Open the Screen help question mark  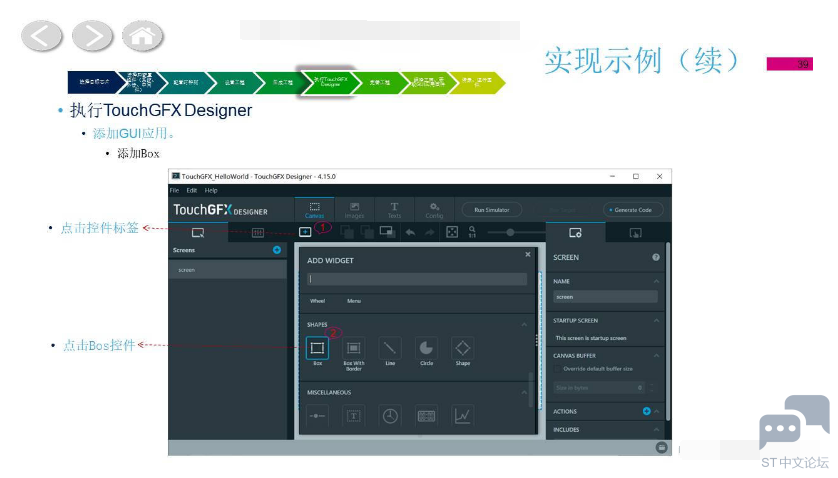point(656,257)
